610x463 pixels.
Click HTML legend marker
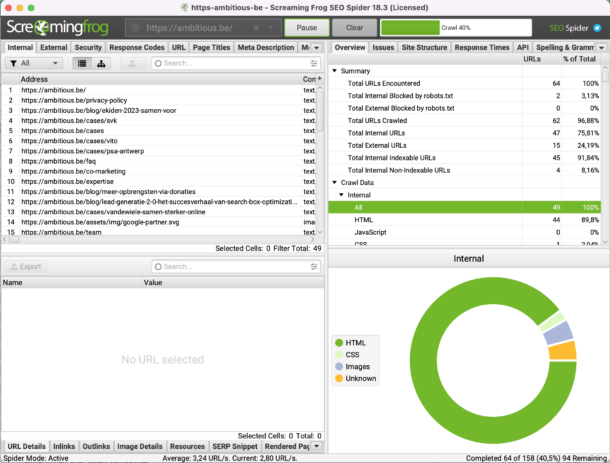click(339, 343)
